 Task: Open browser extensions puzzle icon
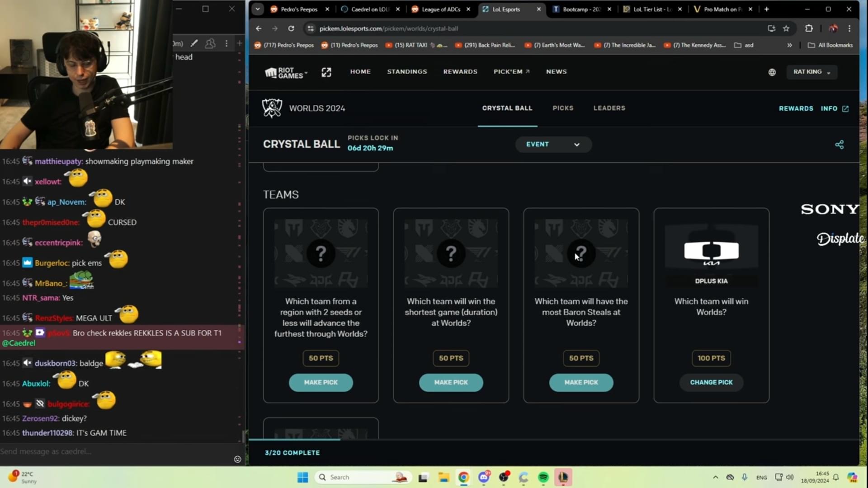(809, 28)
